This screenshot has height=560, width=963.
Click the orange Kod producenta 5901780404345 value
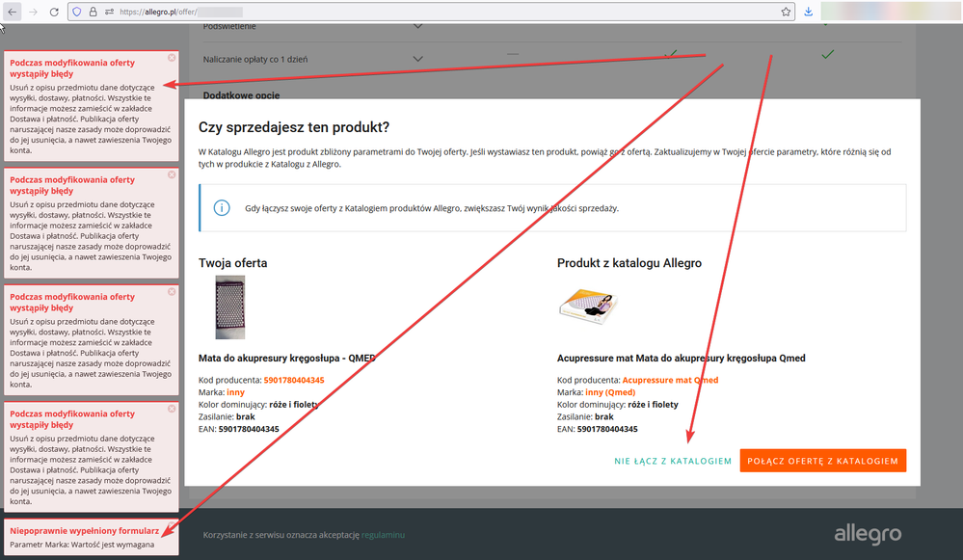294,380
